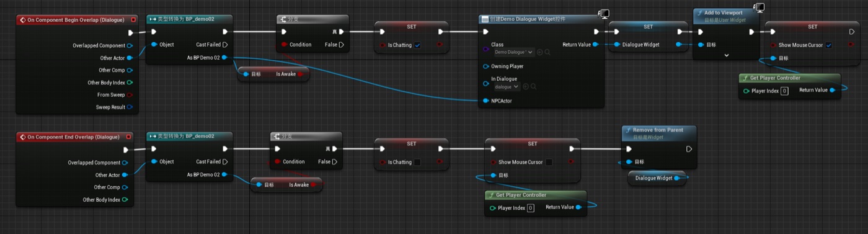Click Return Value pin on Create Demo Dialogue Widget
This screenshot has width=868, height=234.
point(595,45)
